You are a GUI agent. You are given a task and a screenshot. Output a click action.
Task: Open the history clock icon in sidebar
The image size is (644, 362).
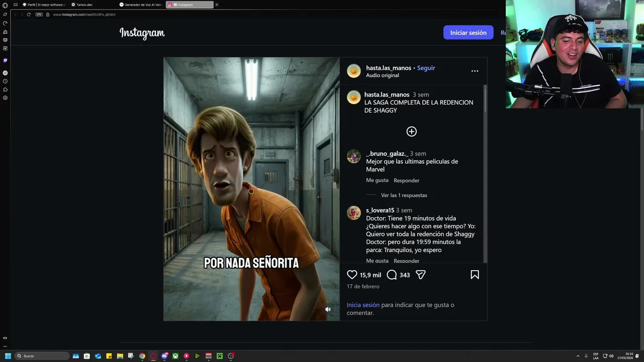(x=5, y=81)
